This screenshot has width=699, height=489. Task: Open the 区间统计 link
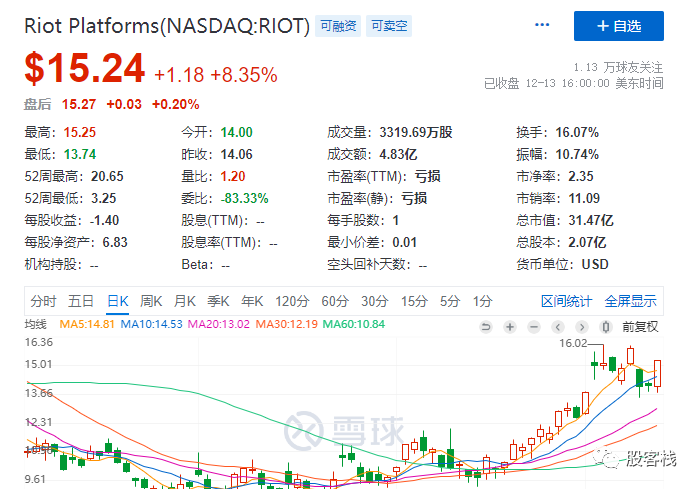(x=566, y=301)
